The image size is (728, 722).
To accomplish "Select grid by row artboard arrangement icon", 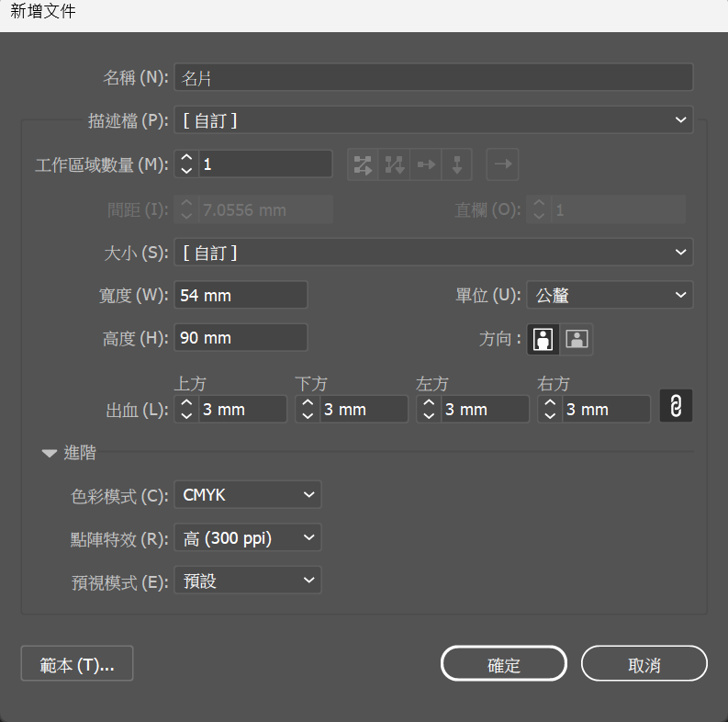I will click(363, 164).
